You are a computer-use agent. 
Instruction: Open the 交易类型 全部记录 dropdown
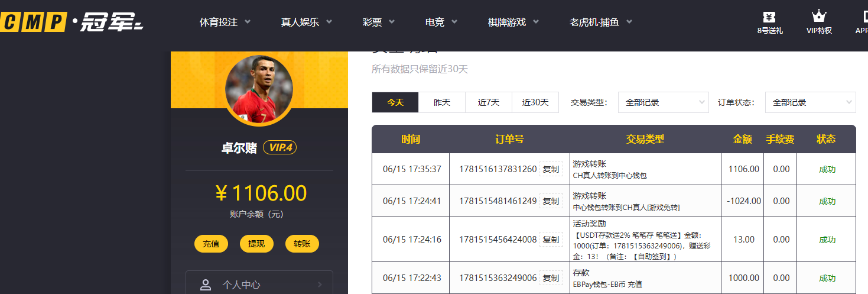pos(663,102)
